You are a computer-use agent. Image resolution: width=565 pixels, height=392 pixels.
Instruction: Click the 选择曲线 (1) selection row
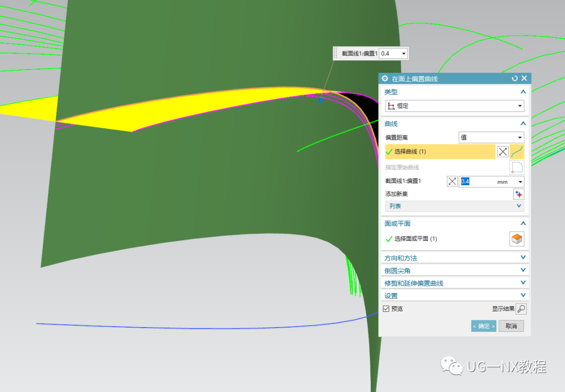[440, 151]
